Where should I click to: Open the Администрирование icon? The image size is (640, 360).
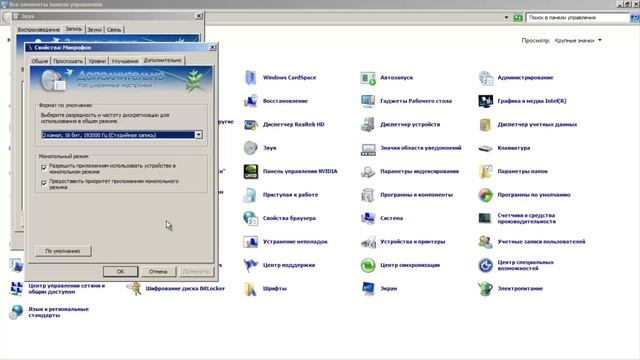[x=485, y=78]
